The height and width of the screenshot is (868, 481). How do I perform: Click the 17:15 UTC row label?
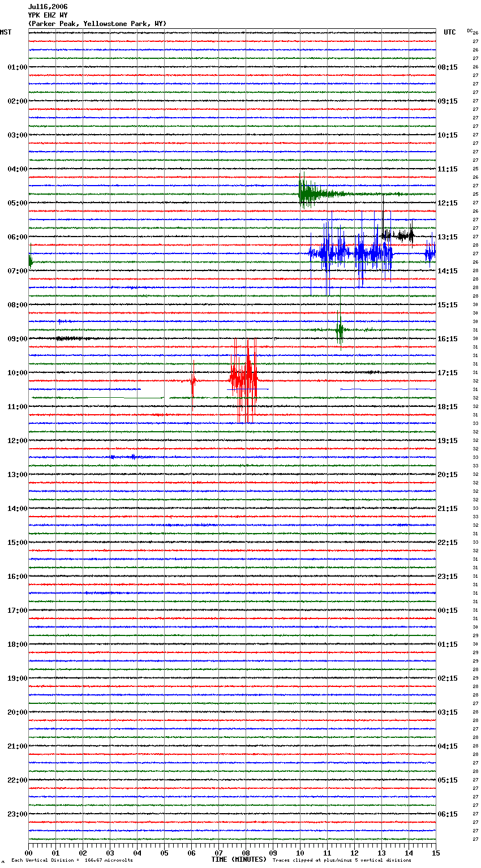(448, 373)
